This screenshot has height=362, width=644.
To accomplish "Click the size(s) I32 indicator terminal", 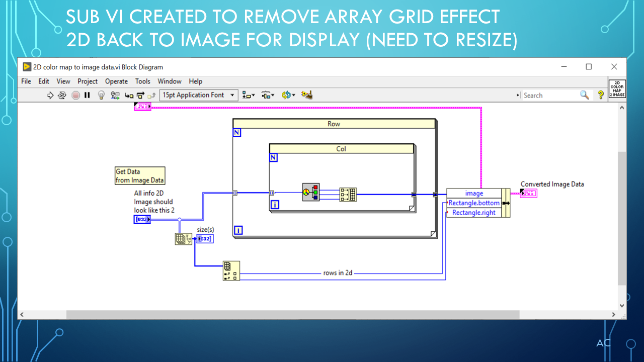I will point(205,238).
